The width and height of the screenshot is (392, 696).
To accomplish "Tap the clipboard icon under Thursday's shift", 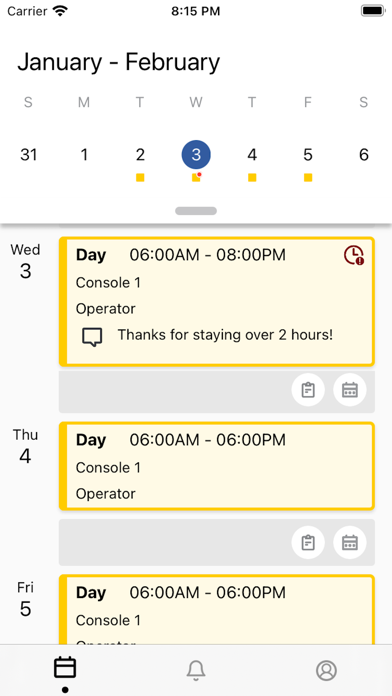I will [x=308, y=542].
